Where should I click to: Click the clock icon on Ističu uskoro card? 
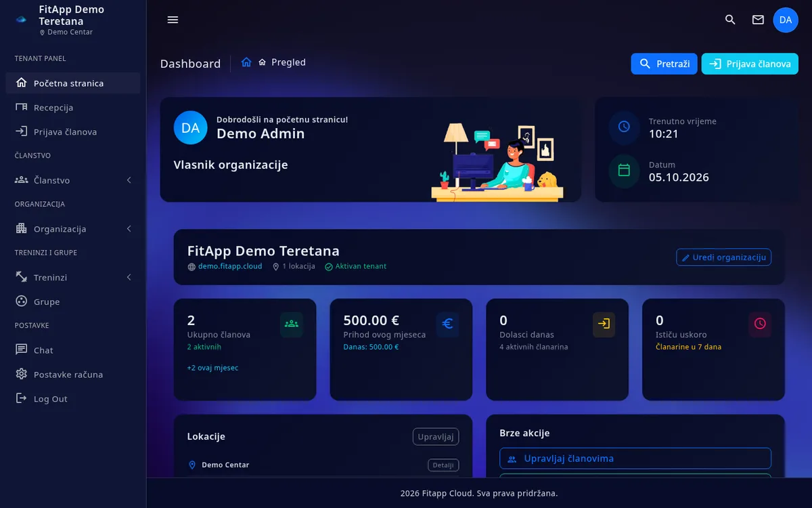[x=760, y=324]
